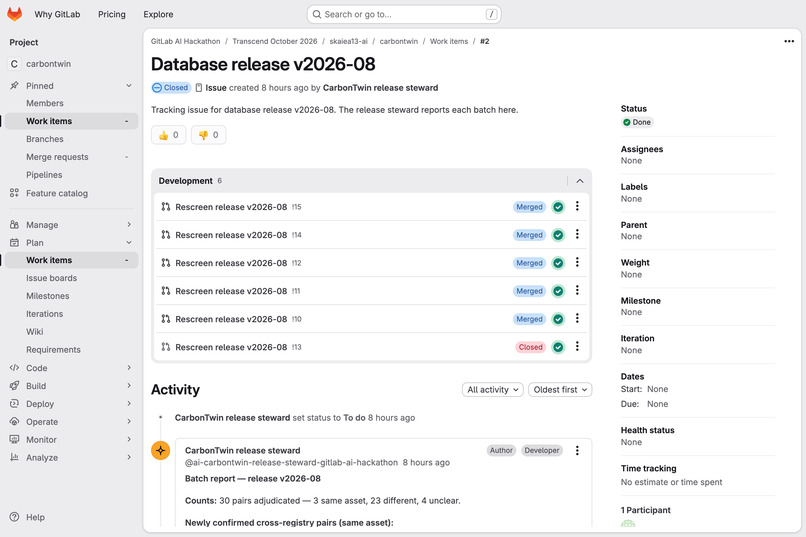Open Rescreen release v2026-08 !13 link
806x537 pixels.
pos(231,347)
